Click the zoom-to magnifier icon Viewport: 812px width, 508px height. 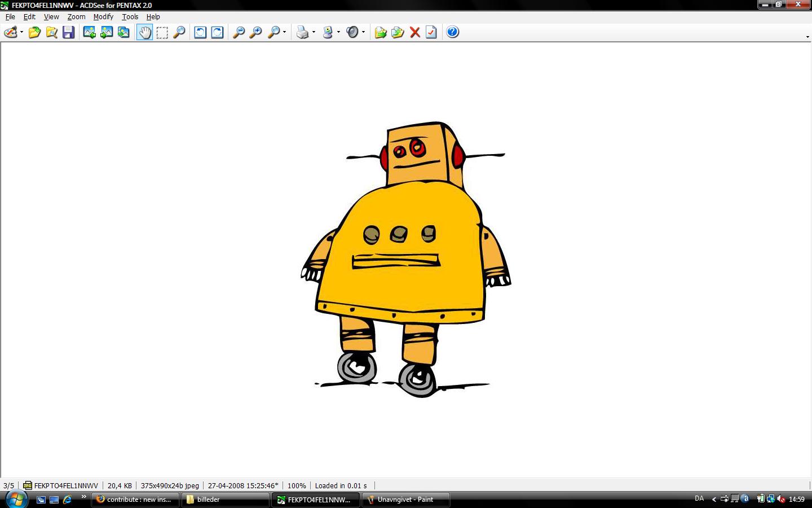(x=273, y=32)
